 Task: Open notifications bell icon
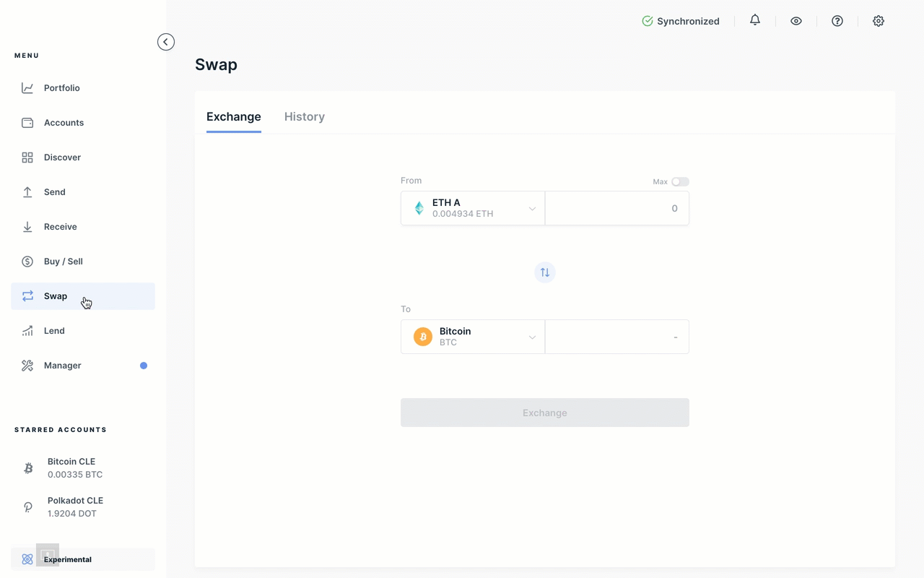click(755, 21)
